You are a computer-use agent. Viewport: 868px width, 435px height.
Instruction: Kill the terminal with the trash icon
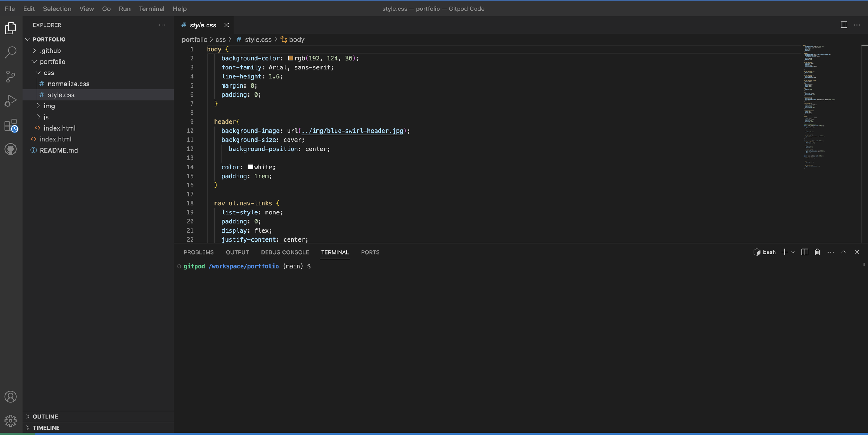(x=817, y=252)
